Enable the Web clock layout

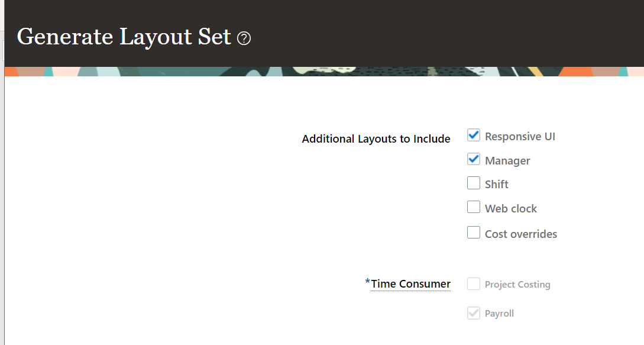(474, 207)
